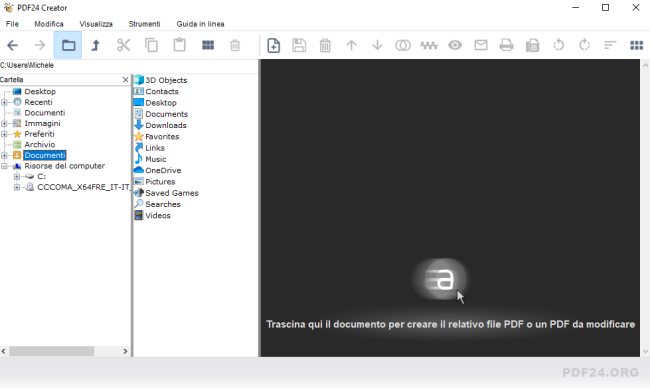Move document down arrow icon
Screen dimensions: 650x388
pos(377,45)
